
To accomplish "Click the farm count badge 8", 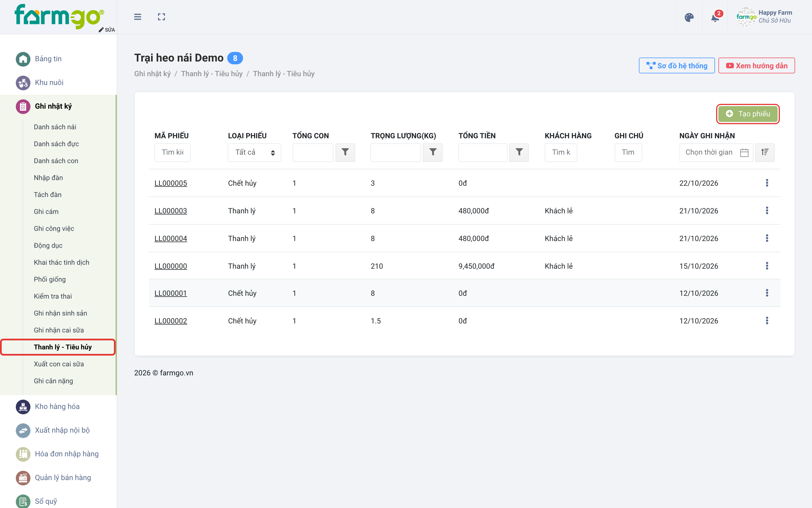I will (235, 58).
